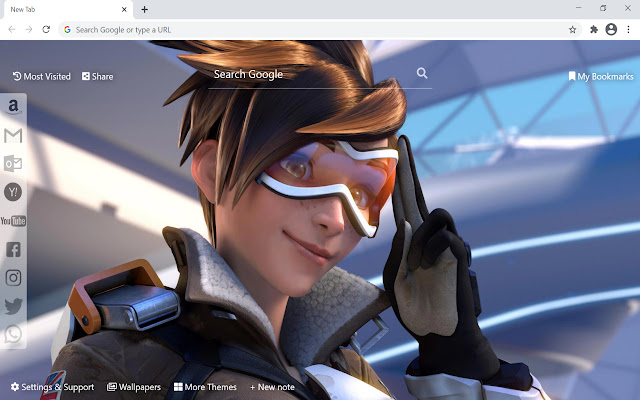The image size is (640, 400).
Task: Open the Amazon shortcut icon
Action: [13, 107]
